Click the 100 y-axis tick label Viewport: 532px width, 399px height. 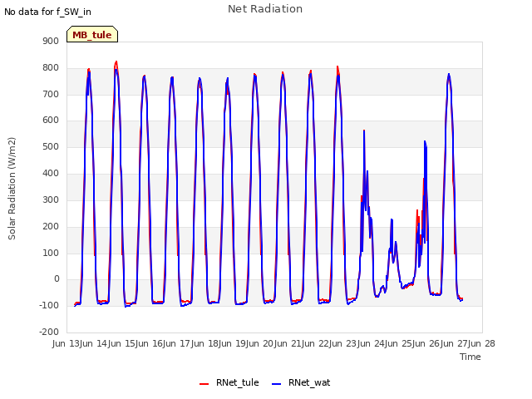click(x=51, y=253)
